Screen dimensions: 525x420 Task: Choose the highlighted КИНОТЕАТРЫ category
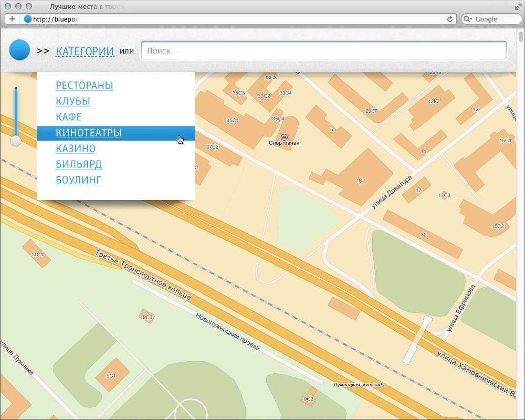(x=89, y=133)
